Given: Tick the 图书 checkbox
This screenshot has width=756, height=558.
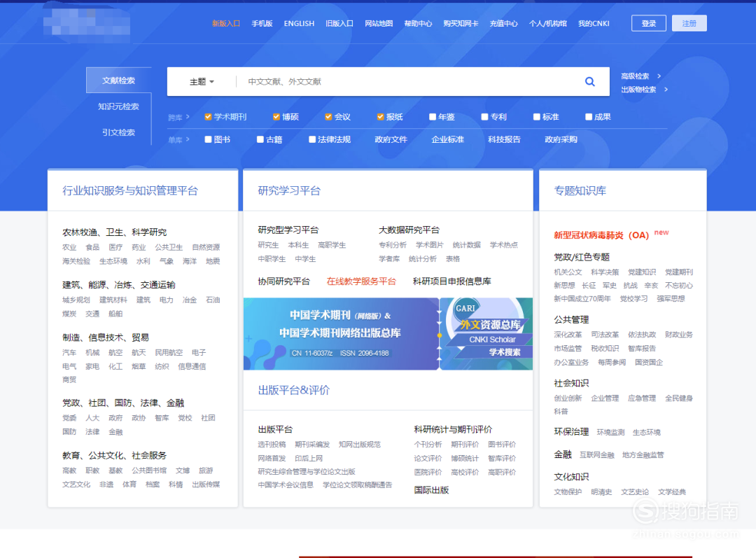Looking at the screenshot, I should click(208, 139).
